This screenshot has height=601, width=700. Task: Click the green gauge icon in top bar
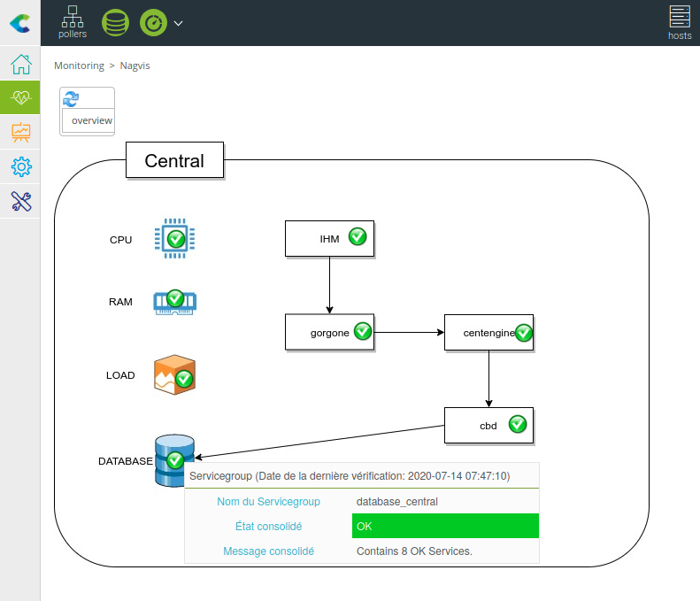click(x=153, y=23)
